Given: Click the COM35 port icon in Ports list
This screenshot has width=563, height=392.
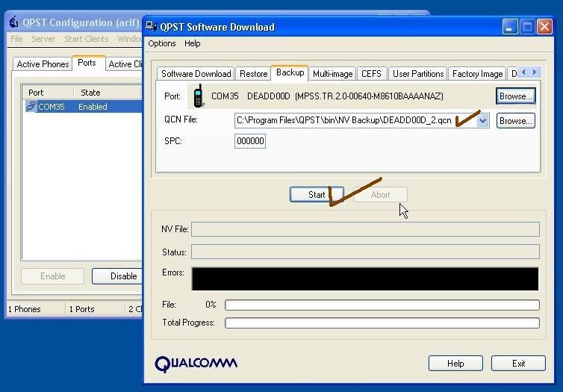Looking at the screenshot, I should (31, 106).
